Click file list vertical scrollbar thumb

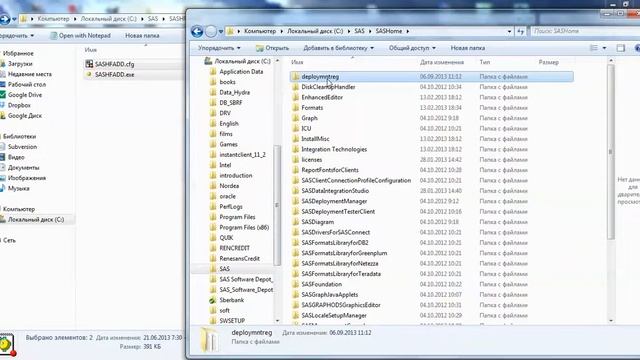611,152
